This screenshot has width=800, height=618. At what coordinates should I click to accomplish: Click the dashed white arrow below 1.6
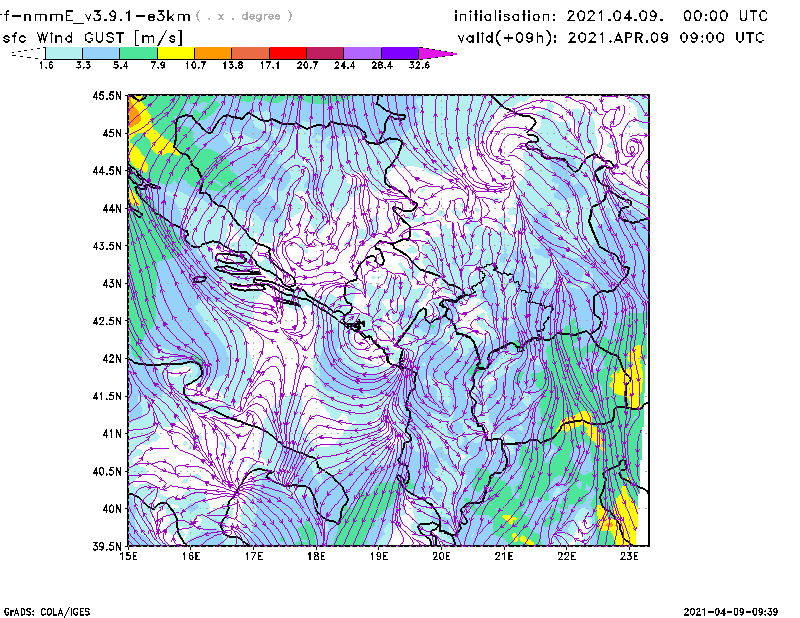(x=28, y=53)
